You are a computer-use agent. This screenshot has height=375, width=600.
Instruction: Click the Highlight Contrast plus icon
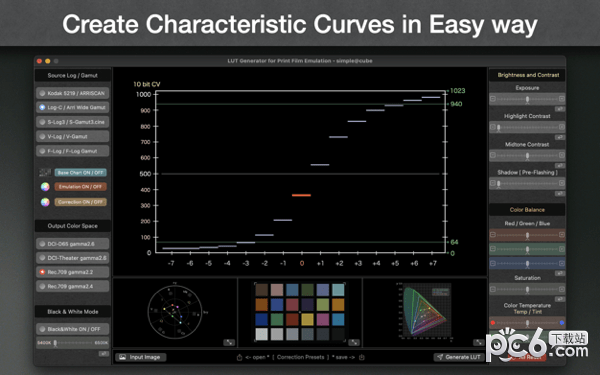tap(562, 127)
